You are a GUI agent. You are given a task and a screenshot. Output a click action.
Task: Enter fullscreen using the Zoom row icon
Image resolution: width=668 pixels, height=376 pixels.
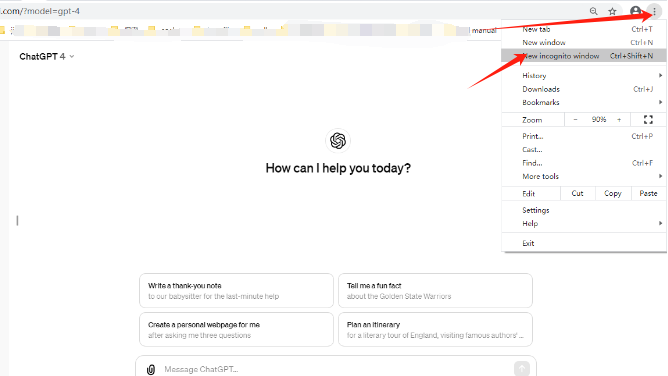[x=648, y=120]
